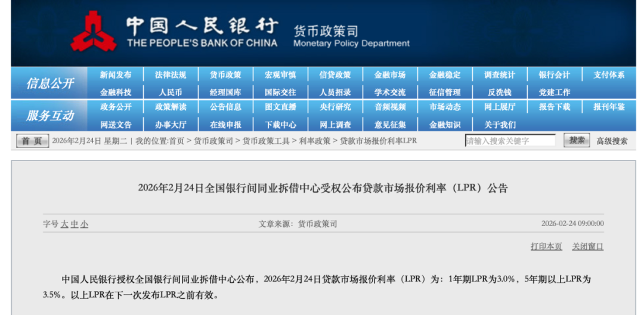The height and width of the screenshot is (315, 644).
Task: Open 征信管理 menu item
Action: (x=445, y=92)
